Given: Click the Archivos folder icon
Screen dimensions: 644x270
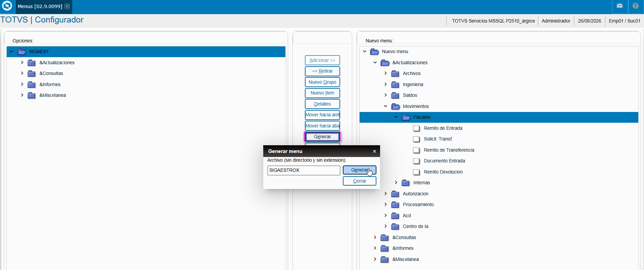Looking at the screenshot, I should pyautogui.click(x=395, y=73).
